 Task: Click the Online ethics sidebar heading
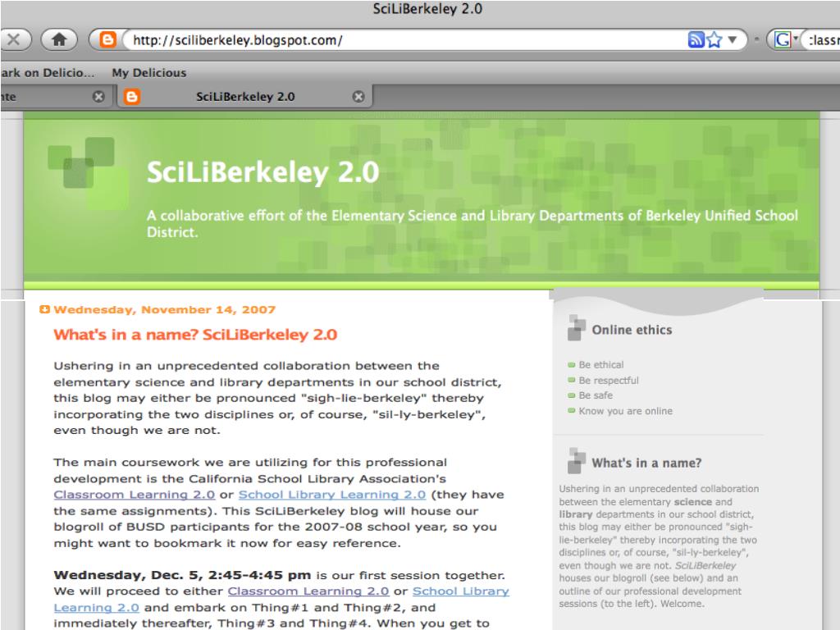pyautogui.click(x=632, y=330)
